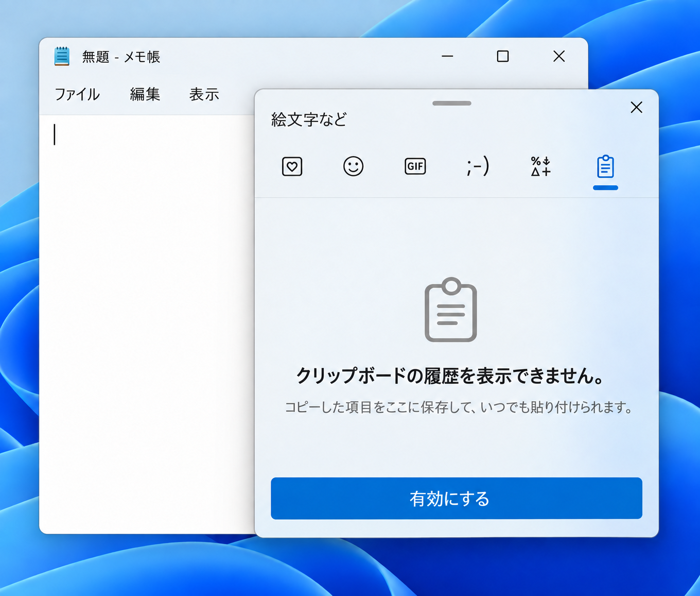Click the 絵文字など panel title
This screenshot has width=700, height=596.
tap(309, 120)
